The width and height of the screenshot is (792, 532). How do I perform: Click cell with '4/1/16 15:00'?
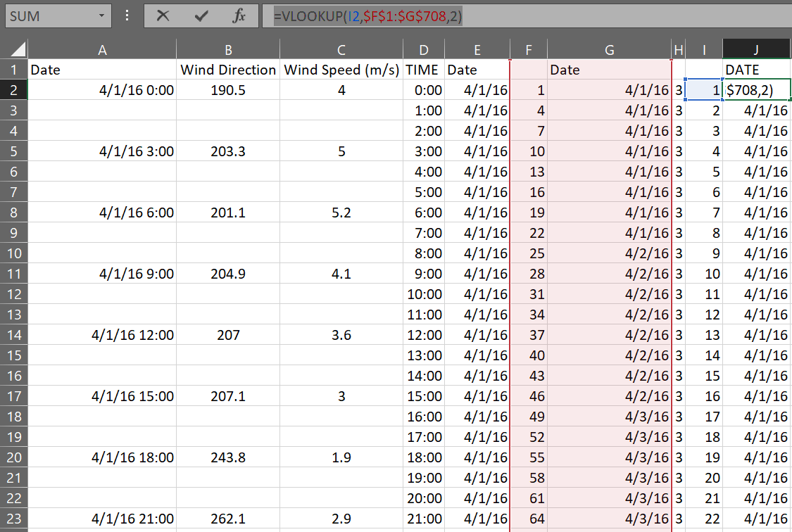tap(102, 396)
